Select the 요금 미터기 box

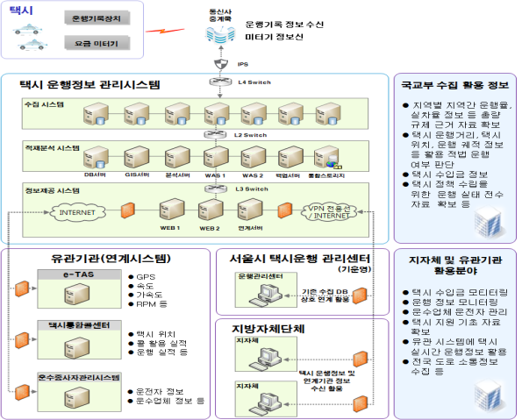(x=97, y=43)
